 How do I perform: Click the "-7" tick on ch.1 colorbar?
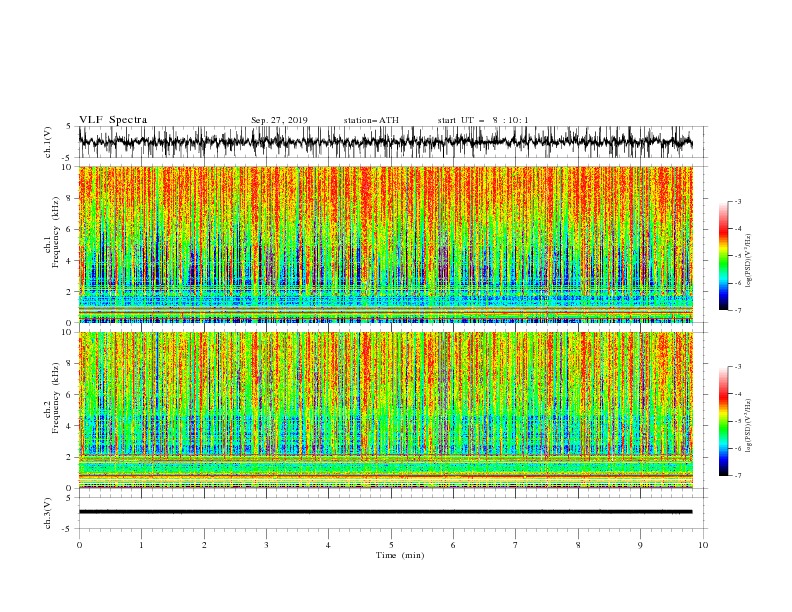(x=738, y=311)
